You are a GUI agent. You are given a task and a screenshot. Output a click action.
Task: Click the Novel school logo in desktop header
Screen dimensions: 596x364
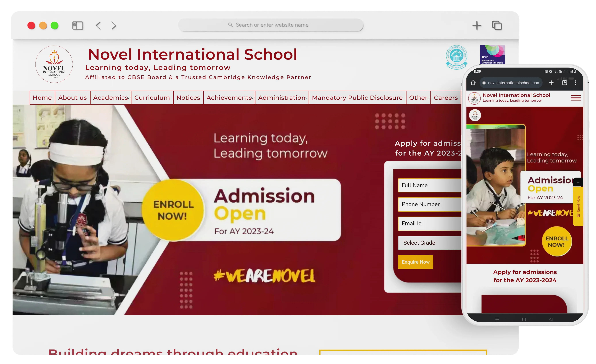coord(54,64)
